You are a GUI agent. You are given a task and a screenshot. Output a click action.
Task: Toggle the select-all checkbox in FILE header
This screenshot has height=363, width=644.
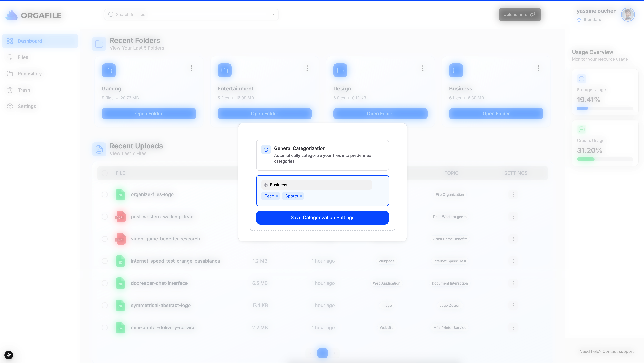click(x=105, y=173)
